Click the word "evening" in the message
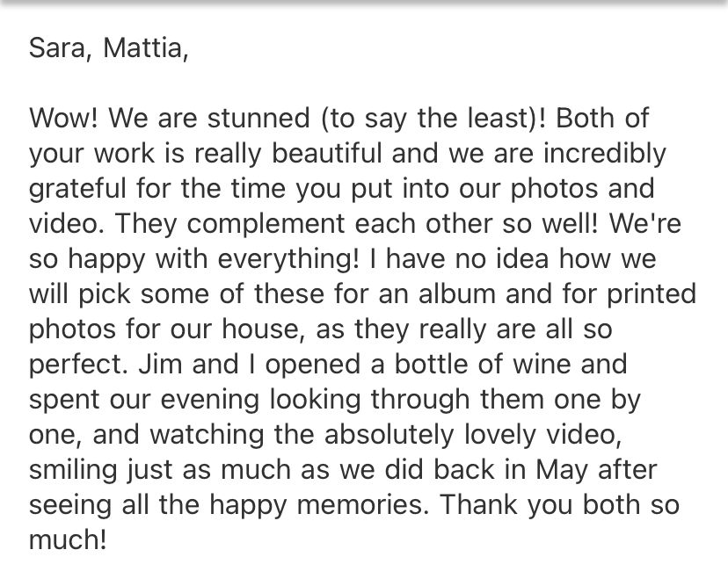Image resolution: width=728 pixels, height=586 pixels. point(210,401)
